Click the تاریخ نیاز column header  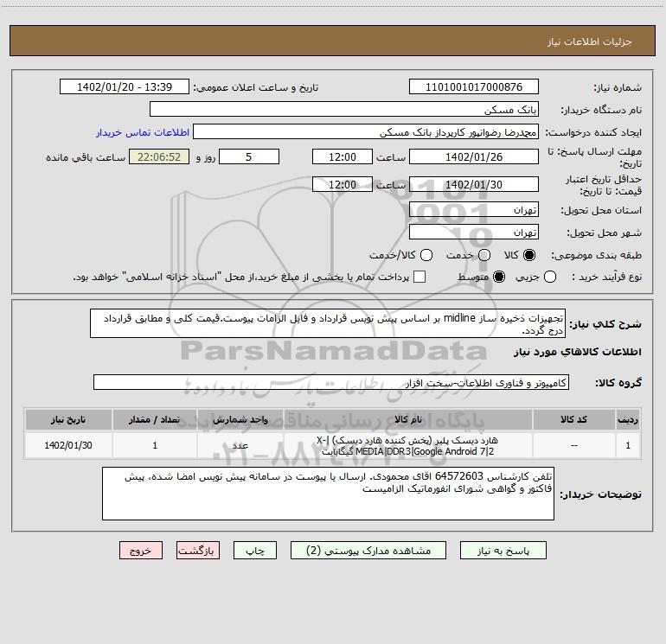[68, 419]
